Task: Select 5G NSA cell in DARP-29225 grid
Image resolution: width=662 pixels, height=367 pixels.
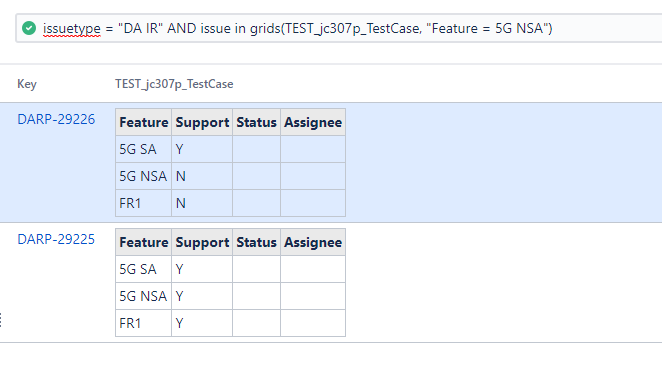Action: pos(144,296)
